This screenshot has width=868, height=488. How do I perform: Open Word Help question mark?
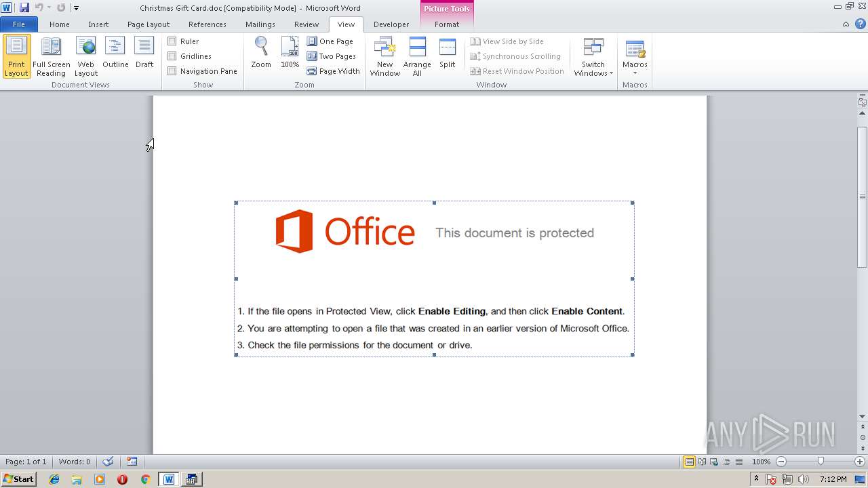point(861,24)
